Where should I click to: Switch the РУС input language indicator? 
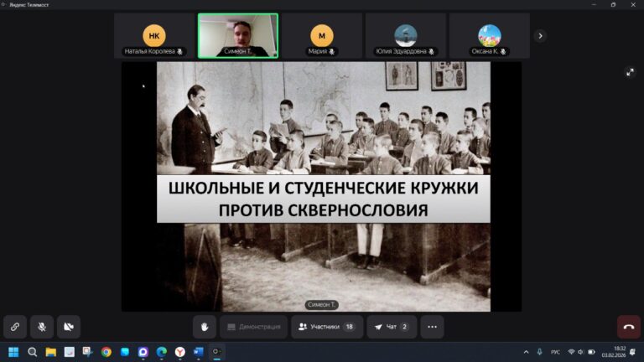pyautogui.click(x=555, y=352)
